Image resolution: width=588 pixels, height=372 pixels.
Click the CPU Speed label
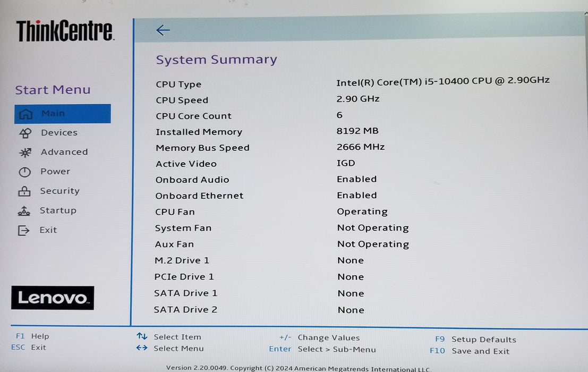[182, 100]
